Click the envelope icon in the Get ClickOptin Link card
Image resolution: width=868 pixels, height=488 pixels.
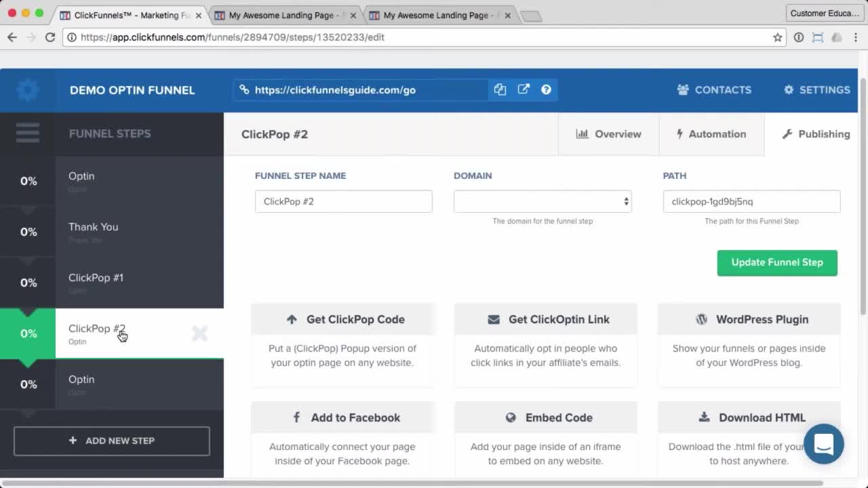pyautogui.click(x=494, y=319)
